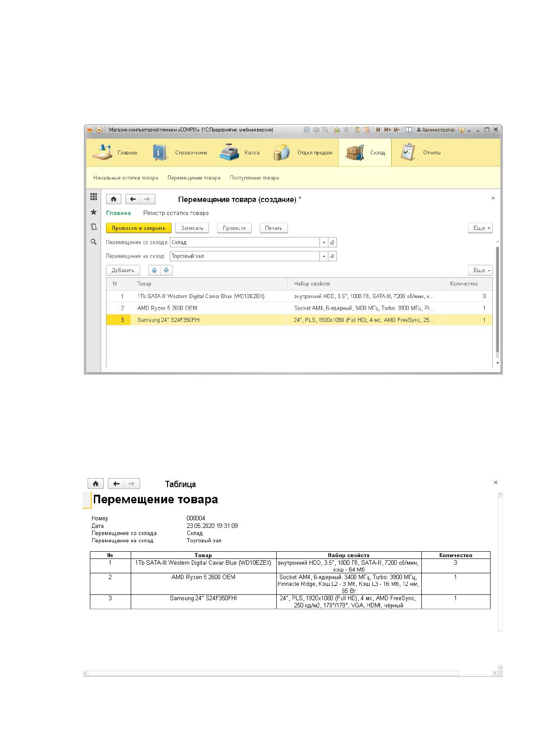535x756 pixels.
Task: Click the home button in document form
Action: tap(114, 199)
